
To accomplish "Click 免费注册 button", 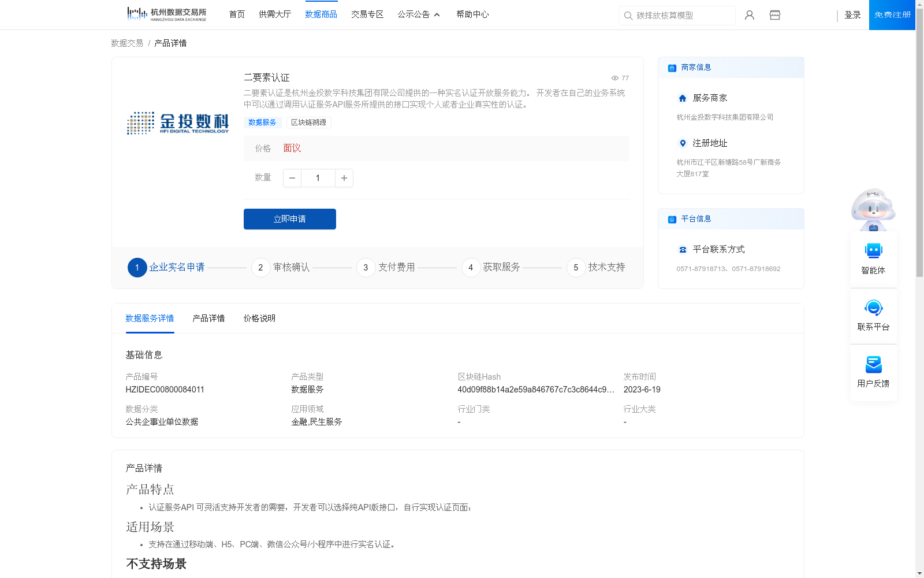I will 892,15.
